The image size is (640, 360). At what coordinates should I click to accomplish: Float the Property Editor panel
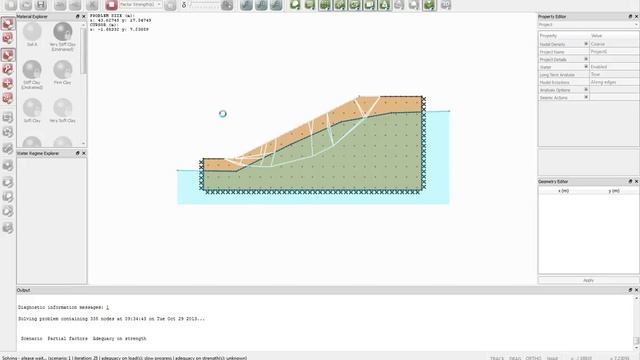(630, 16)
